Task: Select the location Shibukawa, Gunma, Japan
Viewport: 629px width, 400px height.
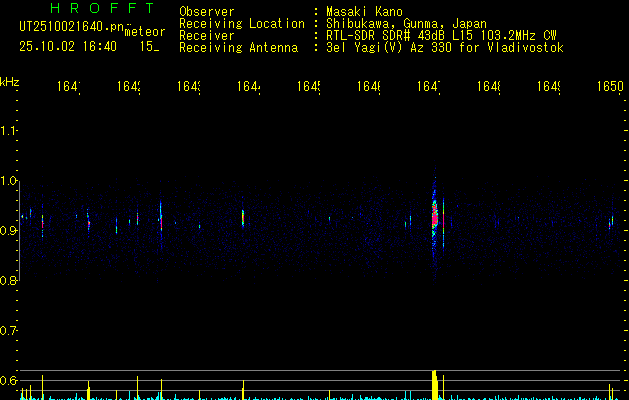Action: [406, 24]
